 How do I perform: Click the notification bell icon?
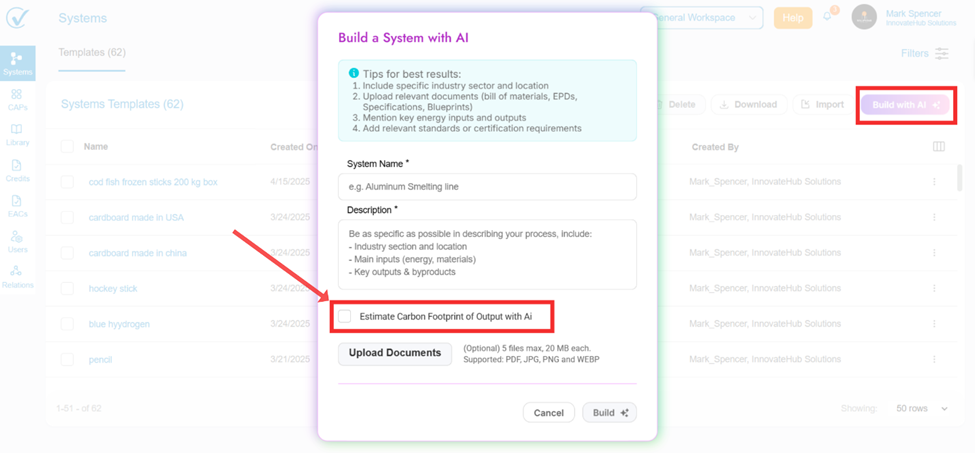coord(828,17)
